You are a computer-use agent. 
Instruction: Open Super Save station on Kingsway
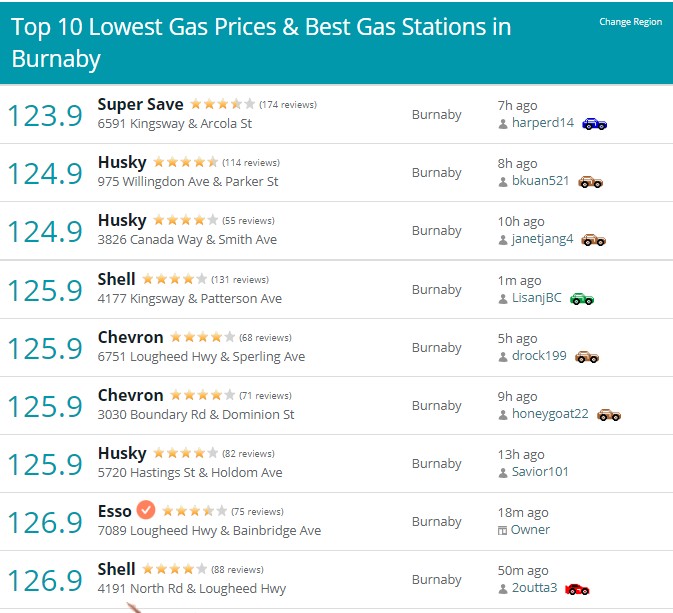click(x=140, y=104)
